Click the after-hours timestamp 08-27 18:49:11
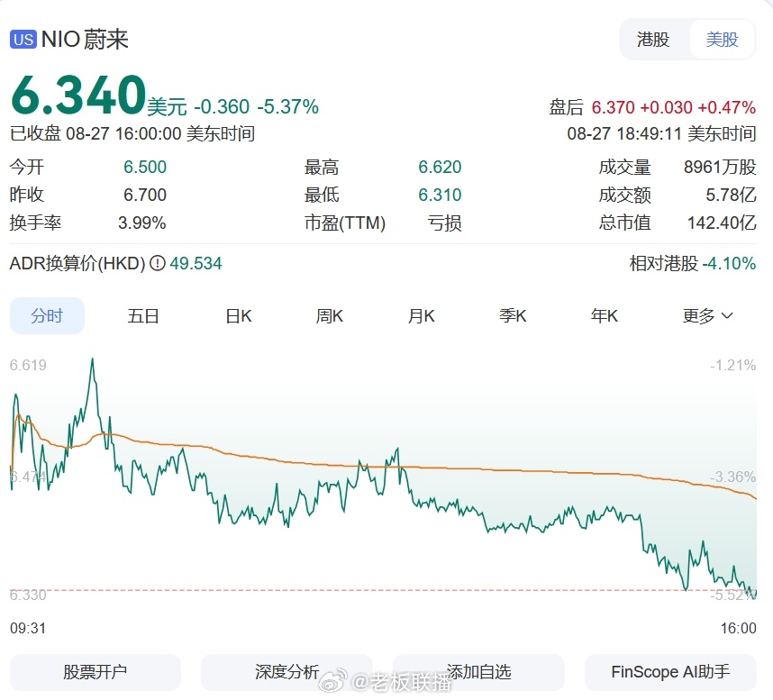 point(624,133)
